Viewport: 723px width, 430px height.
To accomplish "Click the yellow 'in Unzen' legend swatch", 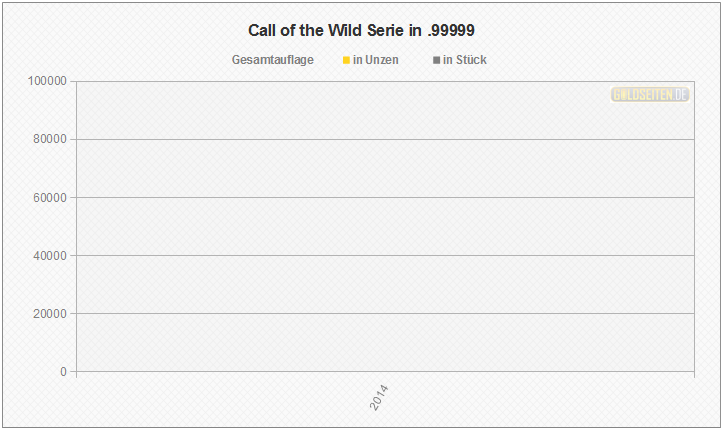I will (x=346, y=61).
